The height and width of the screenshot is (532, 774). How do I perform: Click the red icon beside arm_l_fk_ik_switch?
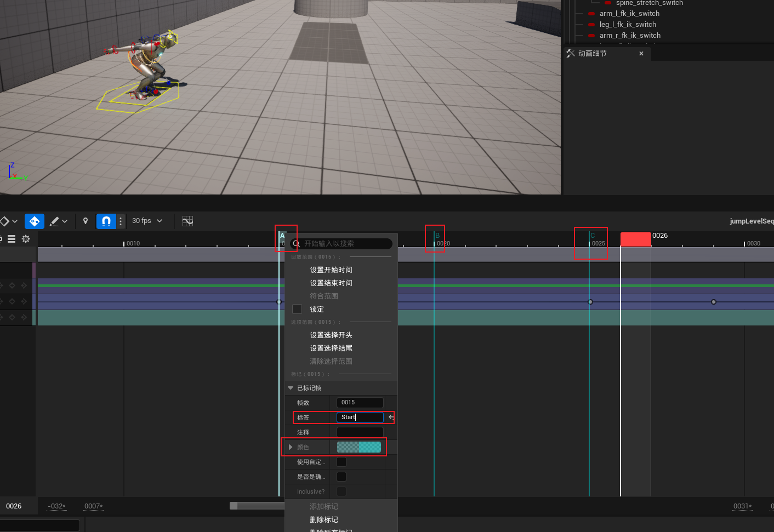(x=591, y=14)
